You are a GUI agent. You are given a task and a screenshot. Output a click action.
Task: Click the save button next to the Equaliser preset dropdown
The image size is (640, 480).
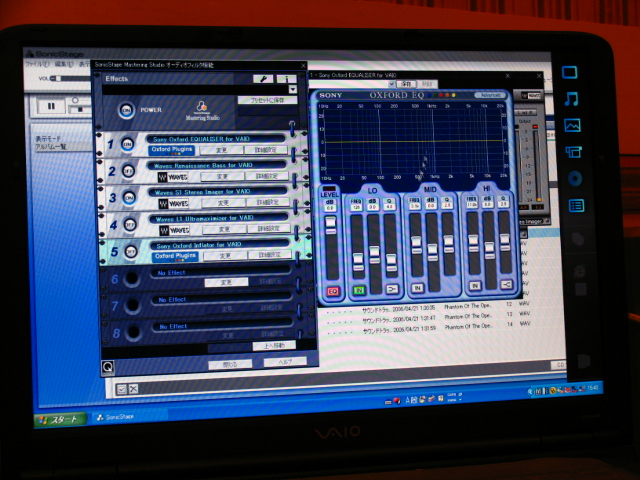pos(406,84)
